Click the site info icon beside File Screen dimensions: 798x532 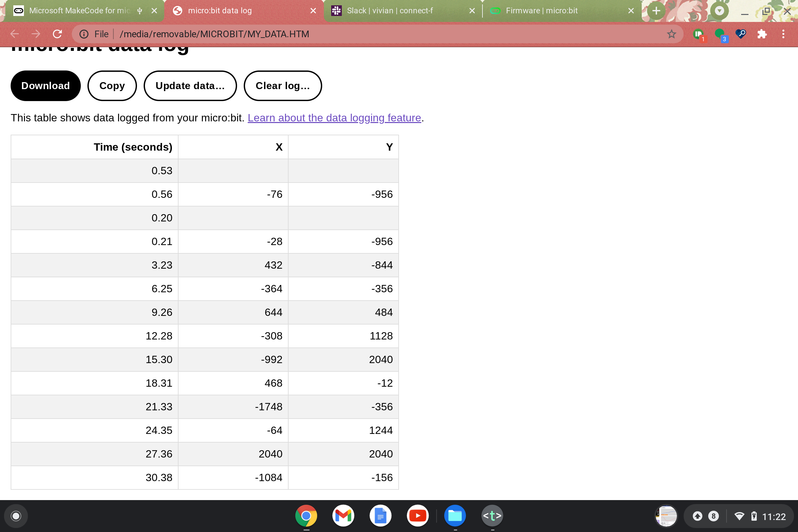coord(84,34)
